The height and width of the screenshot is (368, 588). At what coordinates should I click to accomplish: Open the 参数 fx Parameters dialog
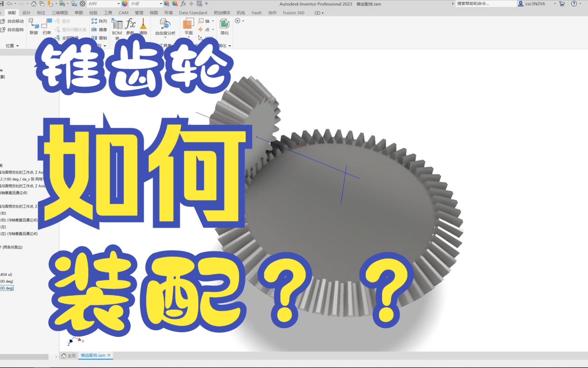(130, 27)
